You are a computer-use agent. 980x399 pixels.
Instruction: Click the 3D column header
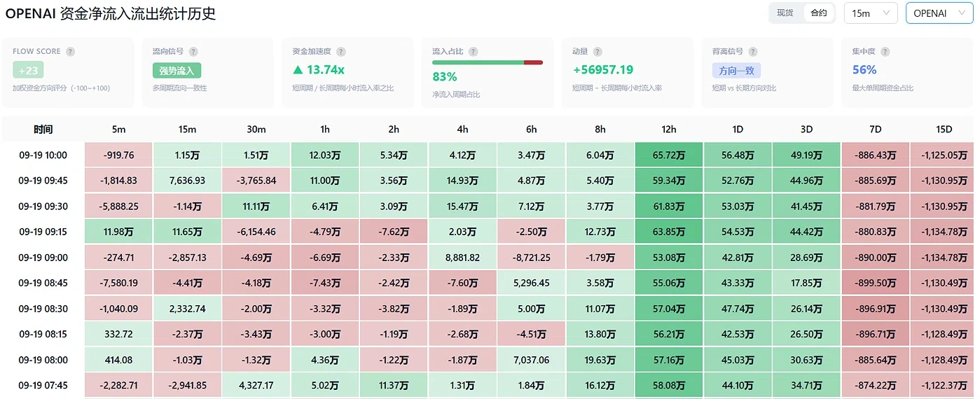(806, 129)
